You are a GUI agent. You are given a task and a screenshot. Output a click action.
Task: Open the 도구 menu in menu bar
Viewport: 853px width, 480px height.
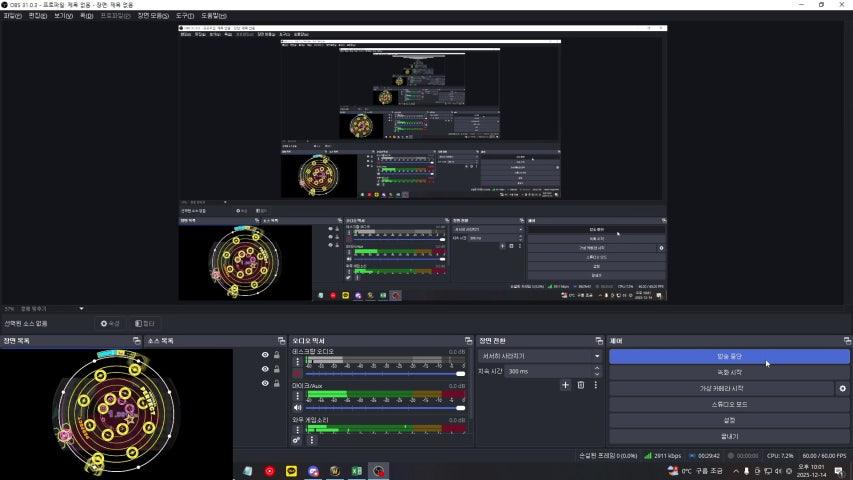click(184, 16)
